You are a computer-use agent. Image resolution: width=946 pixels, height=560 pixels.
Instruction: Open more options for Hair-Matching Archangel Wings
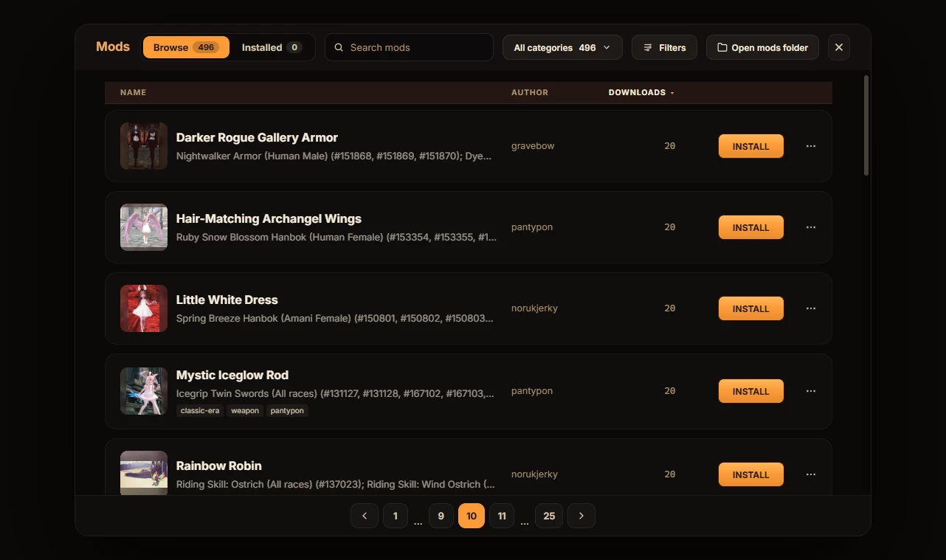[x=811, y=227]
